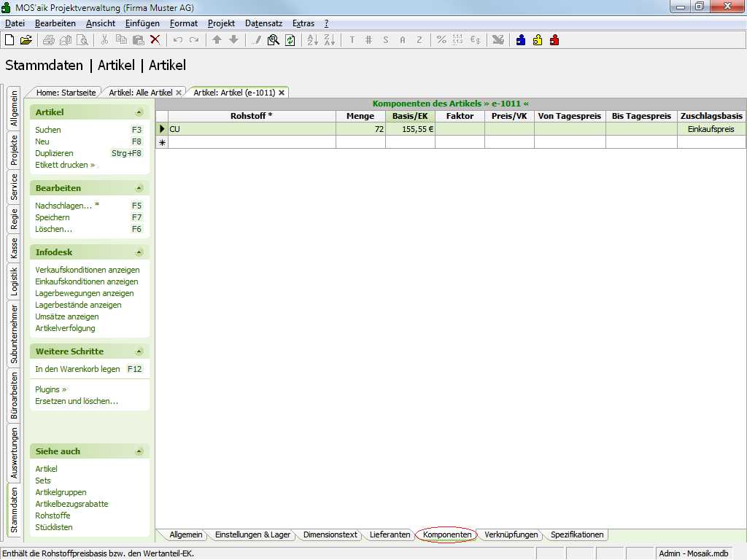Screen dimensions: 747x560
Task: Click the CU Rohstoff cell
Action: 252,129
